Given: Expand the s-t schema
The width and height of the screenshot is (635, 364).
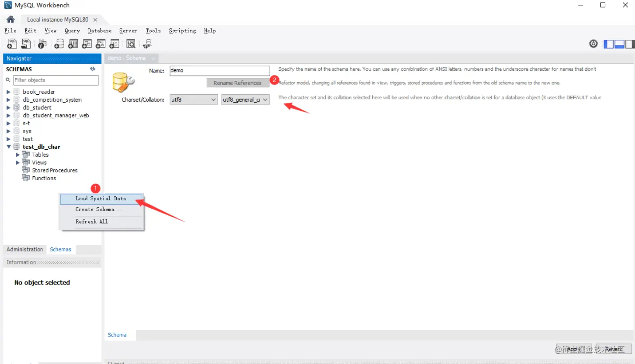Looking at the screenshot, I should pyautogui.click(x=8, y=123).
